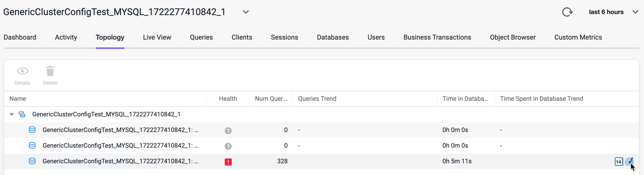The width and height of the screenshot is (644, 175).
Task: Click Time Spent in Database Trend header
Action: click(x=567, y=99)
